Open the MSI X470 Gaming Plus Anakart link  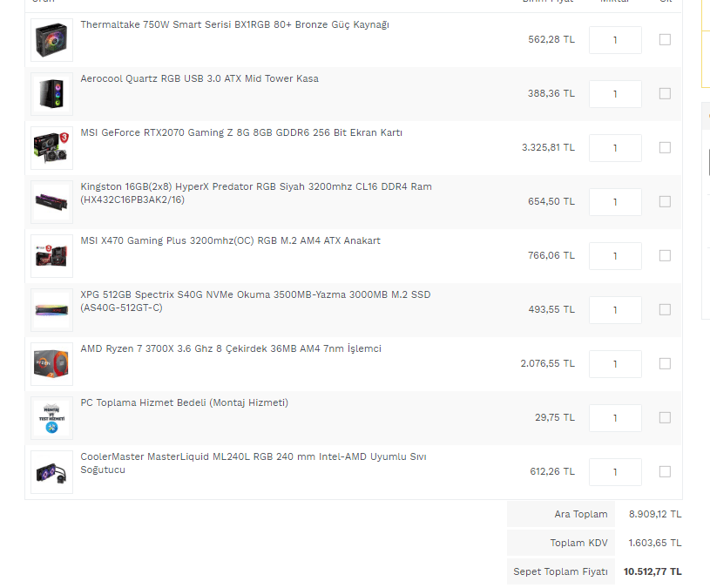pos(231,240)
